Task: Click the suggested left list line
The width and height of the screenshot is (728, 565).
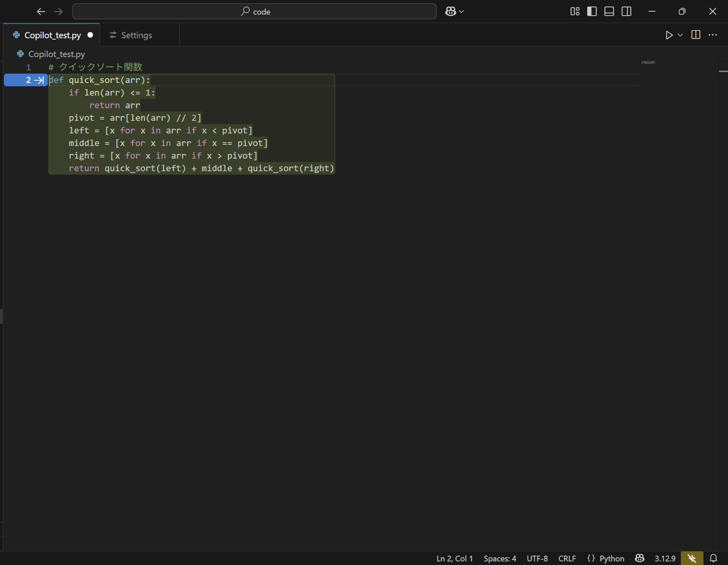Action: pyautogui.click(x=161, y=131)
